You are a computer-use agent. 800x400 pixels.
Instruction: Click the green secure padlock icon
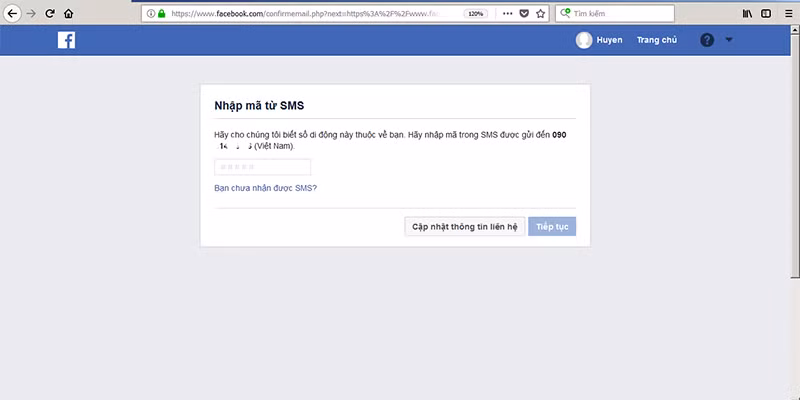click(162, 14)
